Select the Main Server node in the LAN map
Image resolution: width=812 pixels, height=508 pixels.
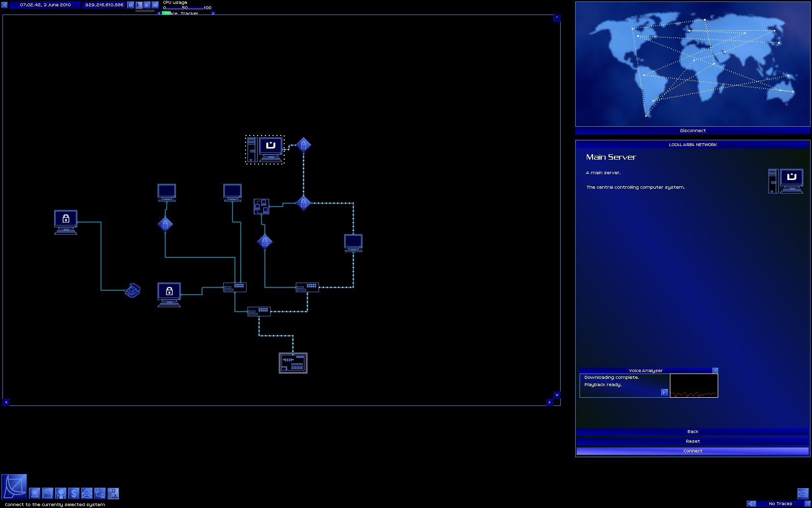pos(265,149)
